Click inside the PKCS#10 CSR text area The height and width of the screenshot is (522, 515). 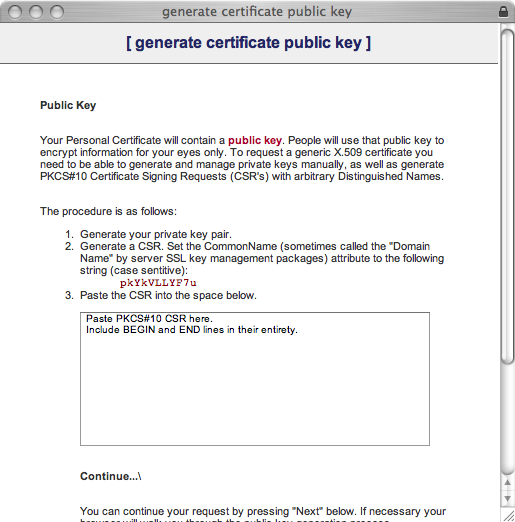coord(255,379)
